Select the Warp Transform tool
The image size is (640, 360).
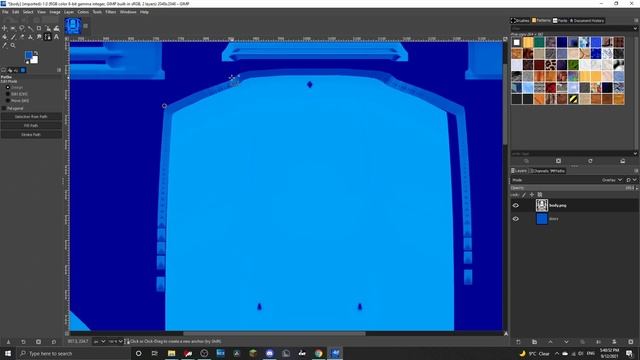[56, 28]
